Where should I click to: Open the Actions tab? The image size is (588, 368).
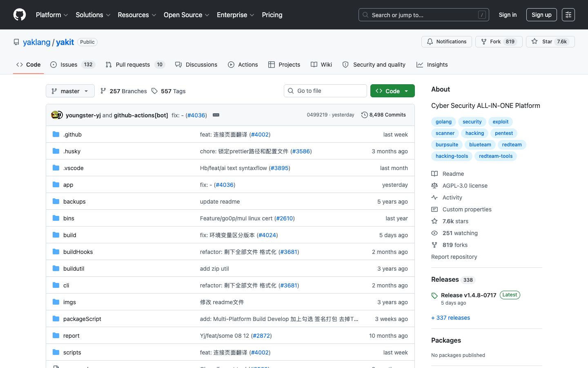243,65
